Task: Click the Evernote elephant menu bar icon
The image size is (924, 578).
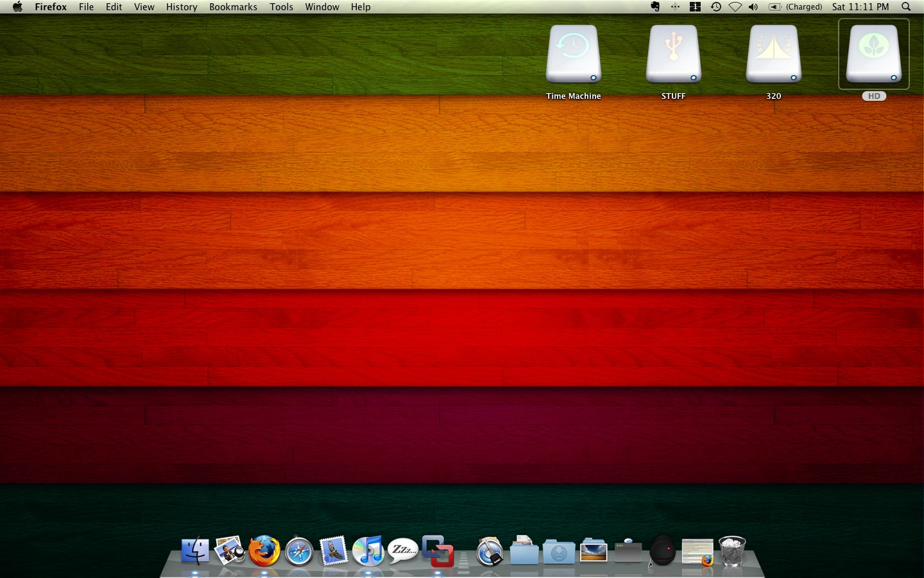Action: 655,7
